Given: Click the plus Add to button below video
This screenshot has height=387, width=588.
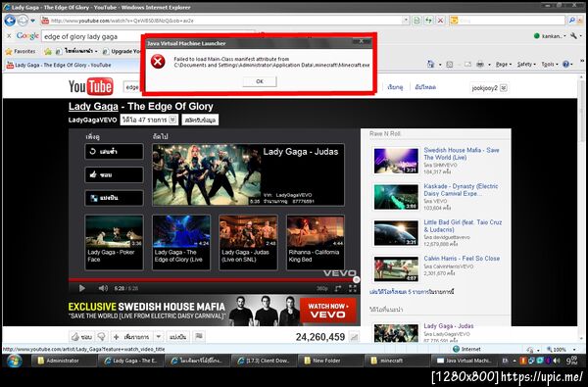Looking at the screenshot, I should (x=131, y=337).
